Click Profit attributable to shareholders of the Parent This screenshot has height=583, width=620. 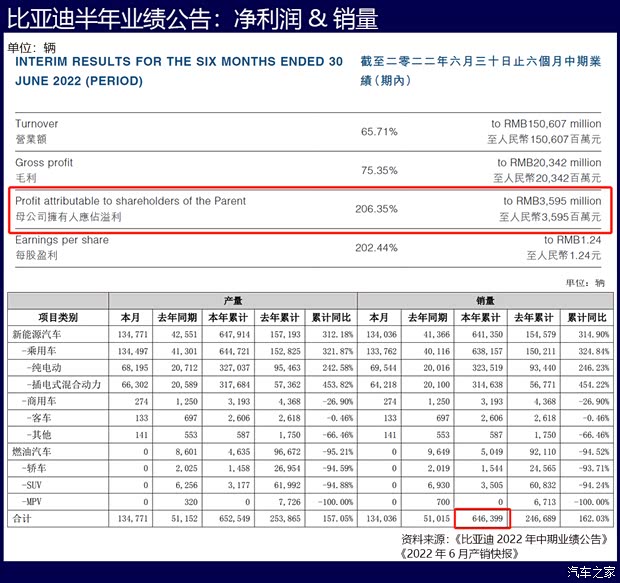point(130,201)
